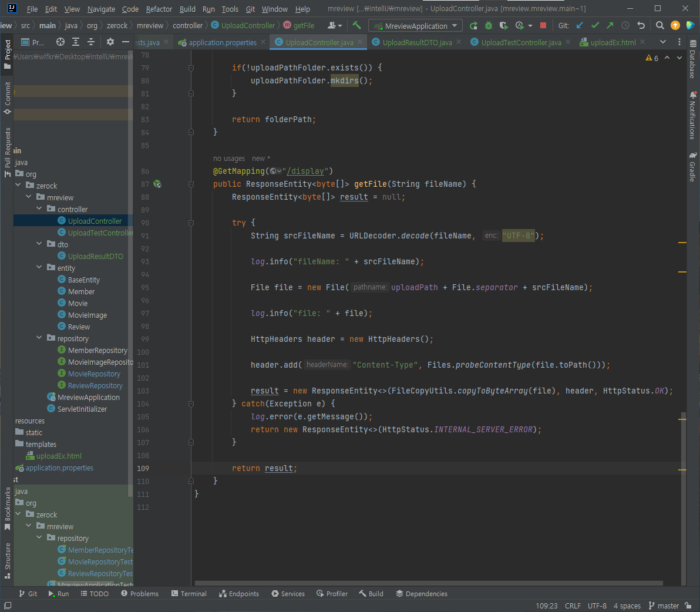Click the Debug bug icon

(x=489, y=25)
